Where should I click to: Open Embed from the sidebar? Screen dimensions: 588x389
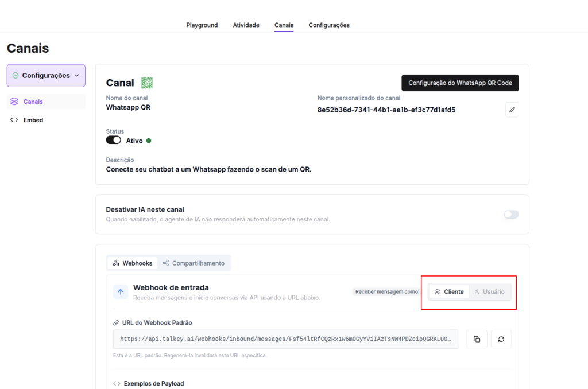33,120
